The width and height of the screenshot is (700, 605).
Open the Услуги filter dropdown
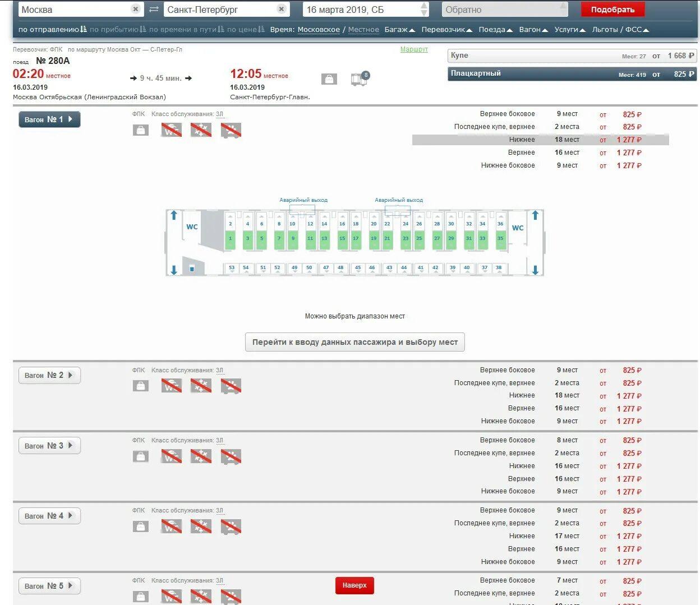[x=569, y=30]
